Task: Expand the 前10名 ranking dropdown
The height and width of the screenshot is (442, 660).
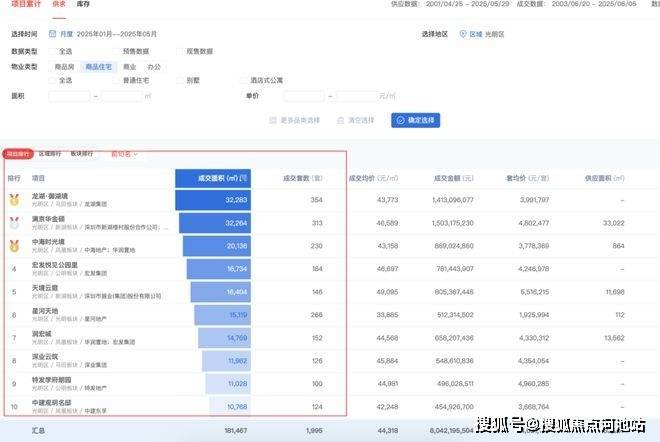Action: [123, 154]
